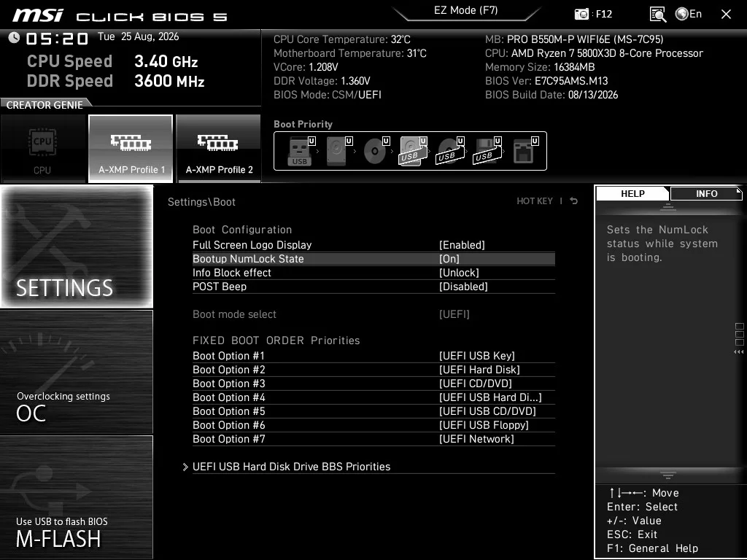The width and height of the screenshot is (747, 560).
Task: Click the Settings\Boot breadcrumb path
Action: (201, 202)
